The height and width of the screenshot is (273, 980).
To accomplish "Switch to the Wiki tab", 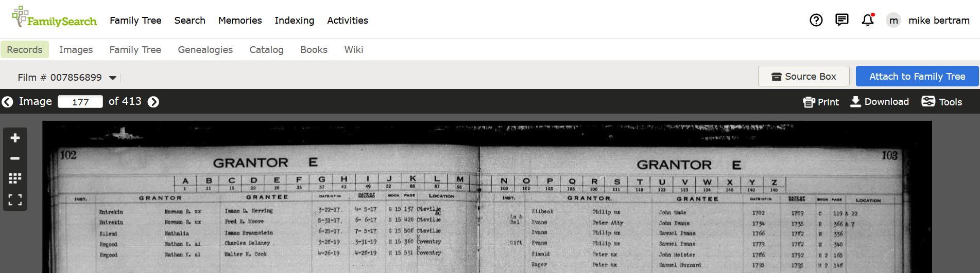I will (354, 49).
